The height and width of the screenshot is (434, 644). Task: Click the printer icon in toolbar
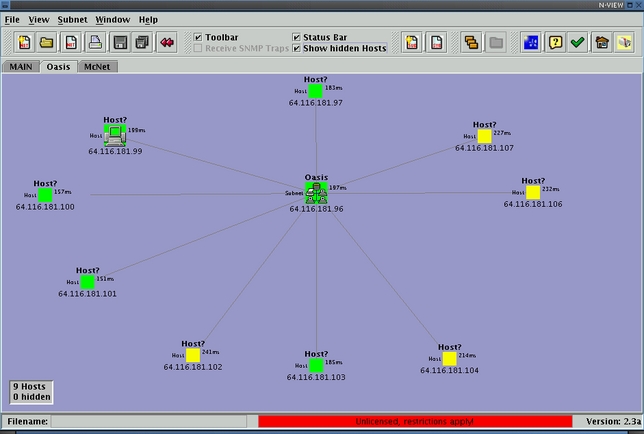tap(95, 42)
